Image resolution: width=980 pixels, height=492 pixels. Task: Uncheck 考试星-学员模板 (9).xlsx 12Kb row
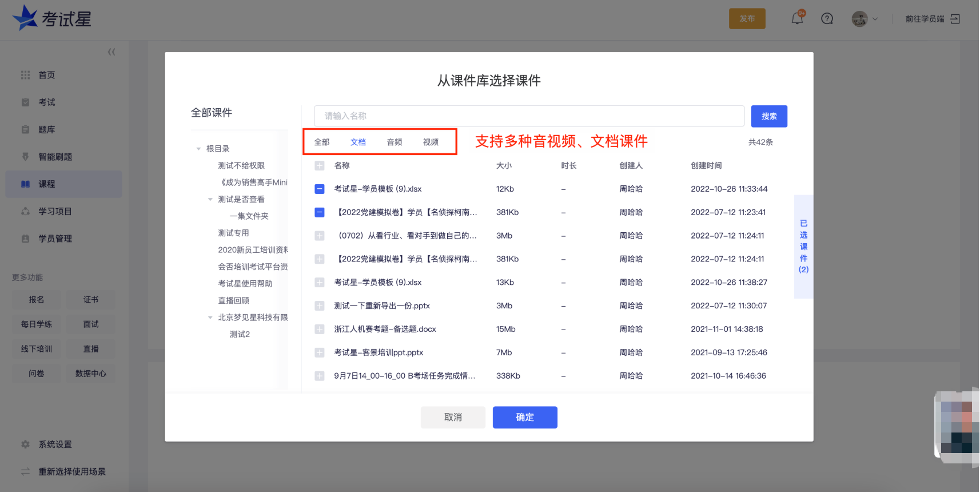pos(320,189)
